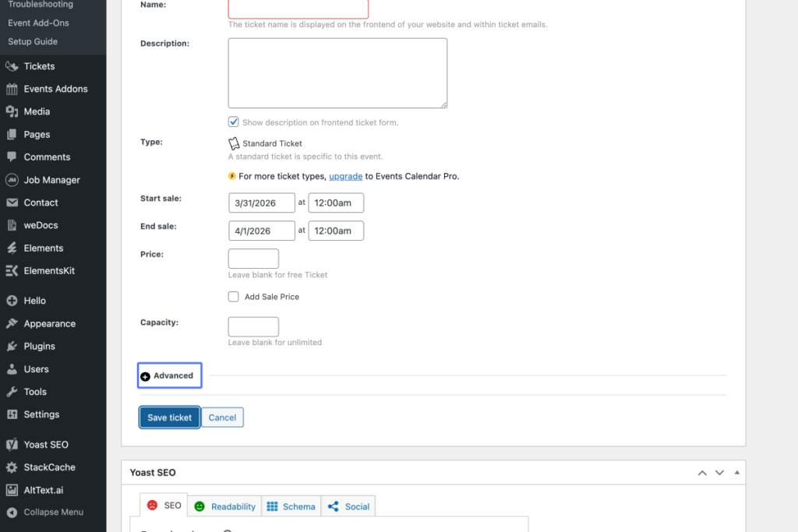Click the Standard Ticket type icon
This screenshot has height=532, width=798.
[234, 143]
